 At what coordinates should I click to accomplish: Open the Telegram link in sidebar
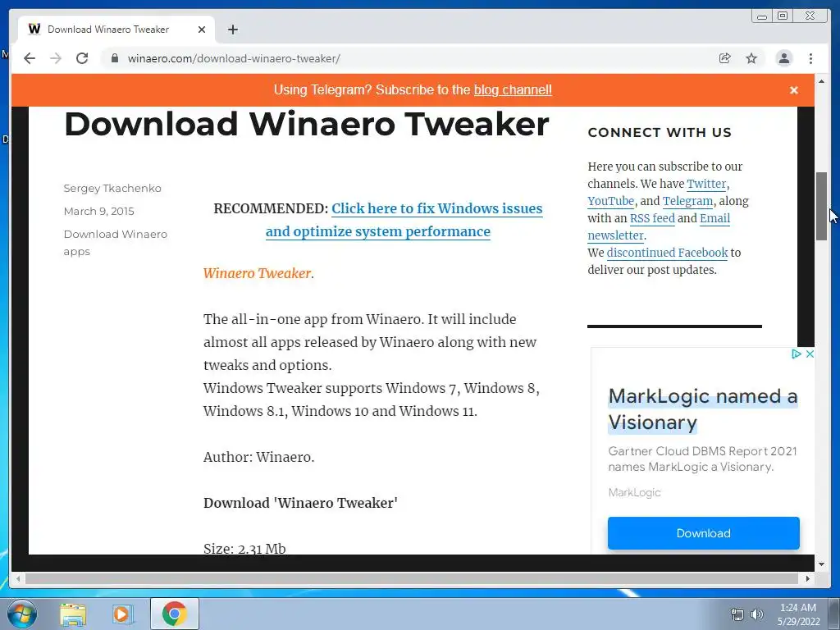tap(688, 201)
